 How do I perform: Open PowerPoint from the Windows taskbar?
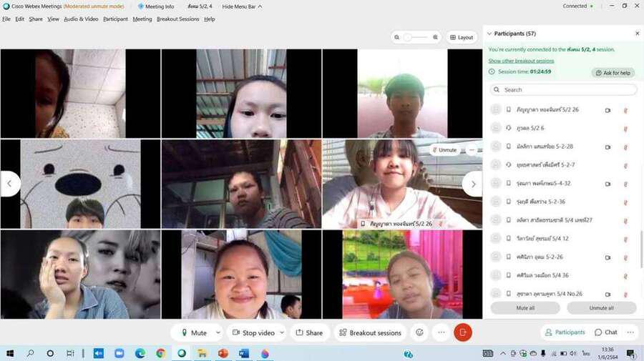click(x=222, y=353)
